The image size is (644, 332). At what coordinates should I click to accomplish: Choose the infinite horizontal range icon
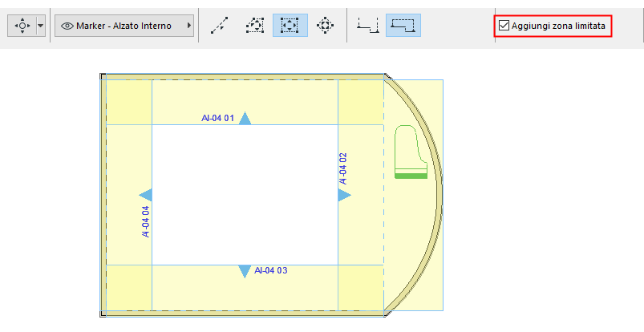367,26
